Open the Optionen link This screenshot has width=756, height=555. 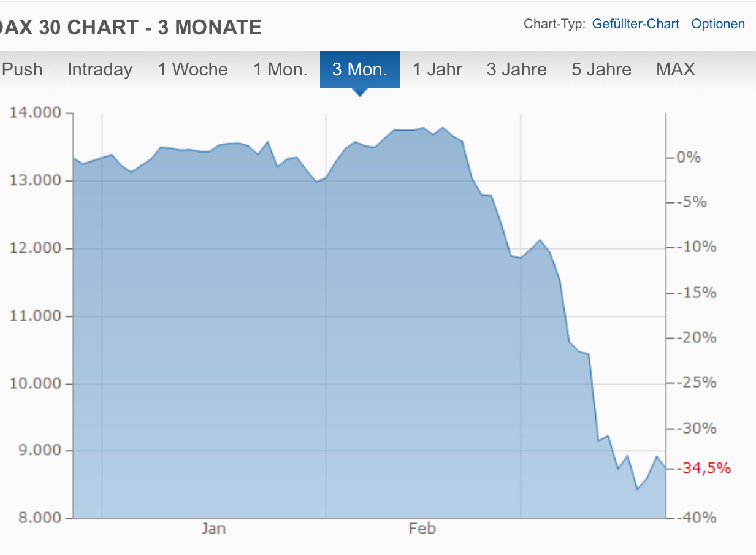[x=718, y=24]
